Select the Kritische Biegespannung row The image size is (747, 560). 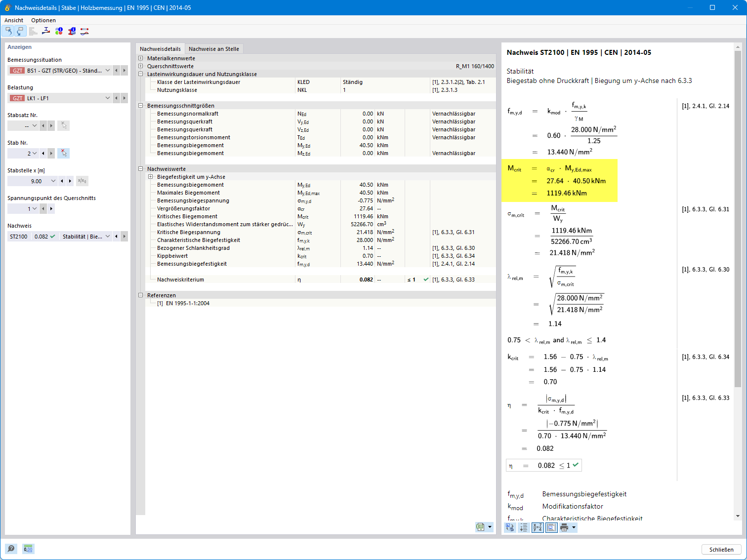[x=321, y=232]
